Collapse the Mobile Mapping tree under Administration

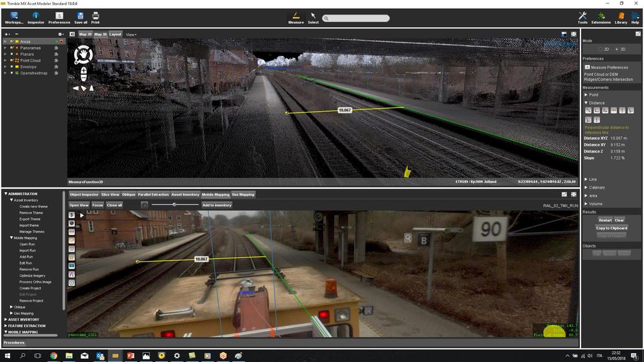pyautogui.click(x=11, y=238)
